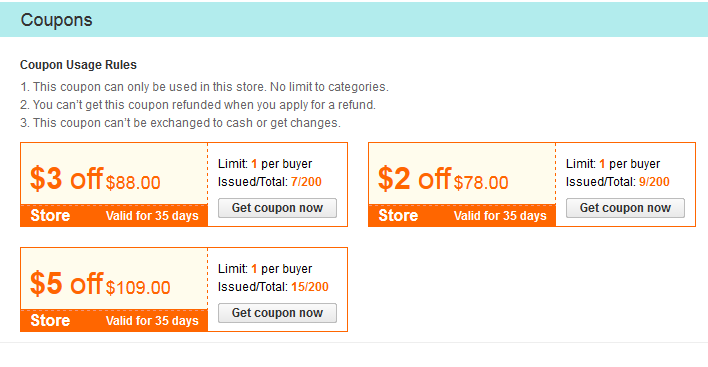Viewport: 708px width, 367px height.
Task: Click Valid for 35 days on $5 coupon
Action: tap(152, 321)
